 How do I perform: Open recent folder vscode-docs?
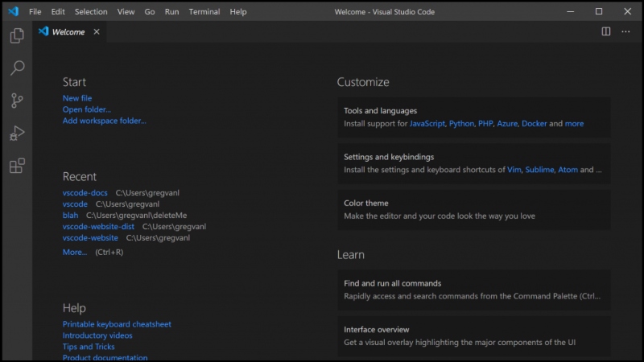tap(85, 192)
